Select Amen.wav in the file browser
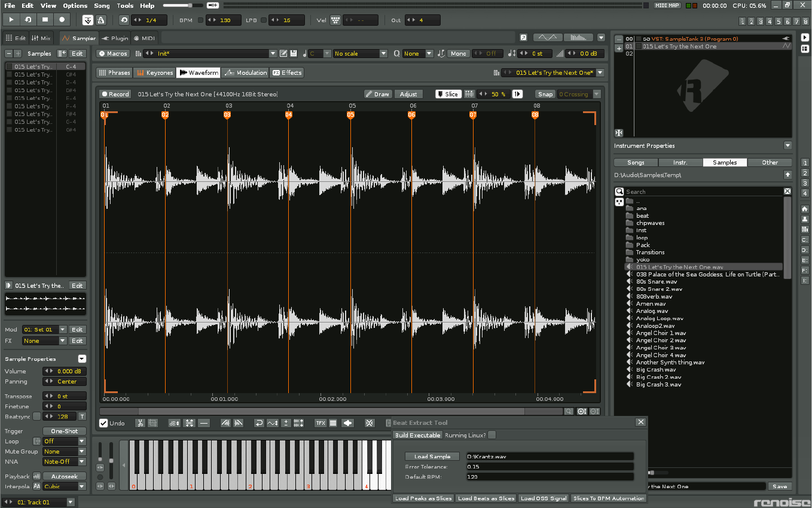The height and width of the screenshot is (508, 812). click(651, 303)
